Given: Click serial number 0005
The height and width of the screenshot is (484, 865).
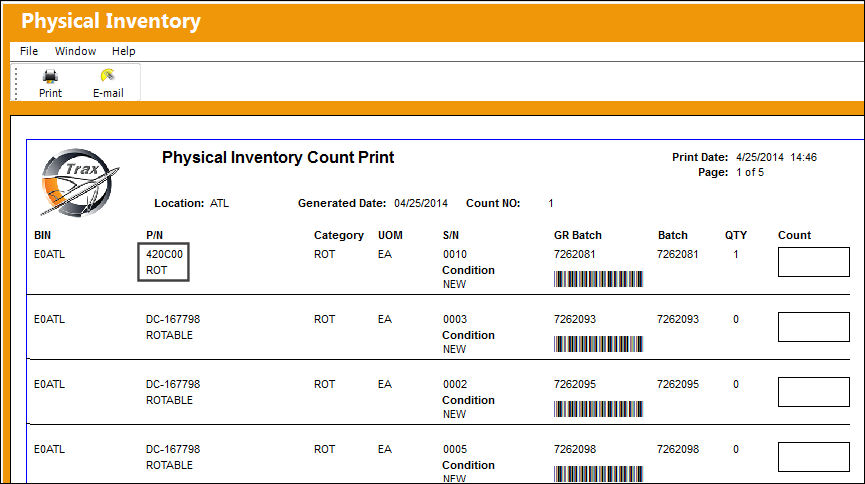Looking at the screenshot, I should [455, 449].
